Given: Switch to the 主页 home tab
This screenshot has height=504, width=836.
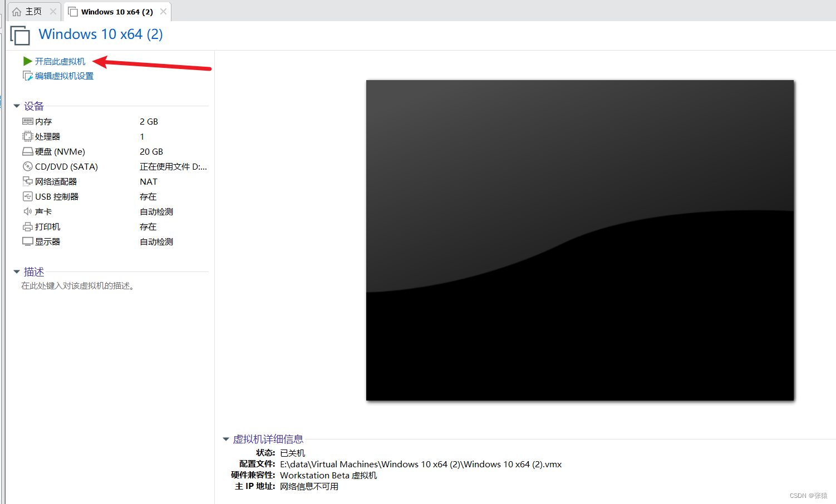Looking at the screenshot, I should (x=33, y=12).
